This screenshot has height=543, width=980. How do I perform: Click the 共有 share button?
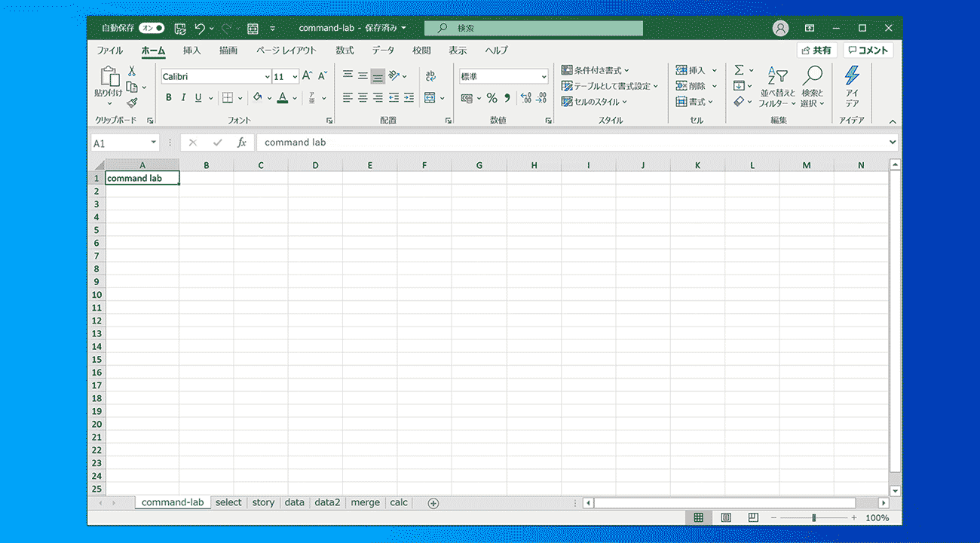(x=816, y=50)
